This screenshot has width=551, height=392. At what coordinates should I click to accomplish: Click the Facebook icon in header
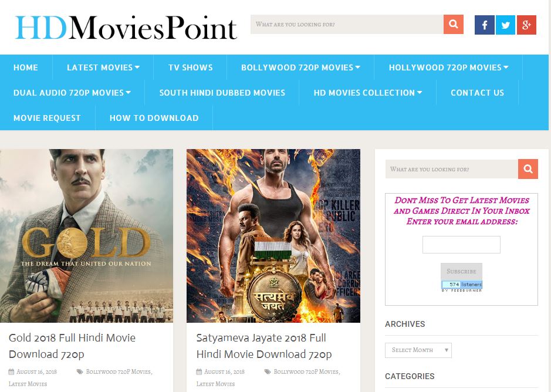click(x=484, y=25)
